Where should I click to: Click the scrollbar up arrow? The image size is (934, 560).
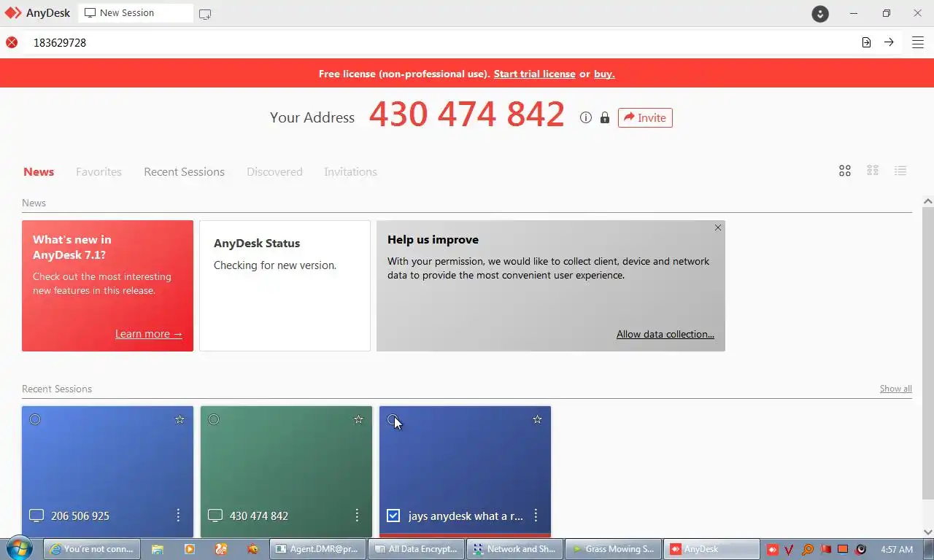(x=928, y=201)
